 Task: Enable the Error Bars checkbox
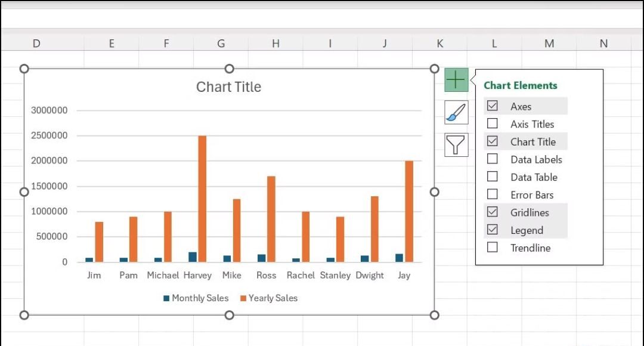pos(493,194)
